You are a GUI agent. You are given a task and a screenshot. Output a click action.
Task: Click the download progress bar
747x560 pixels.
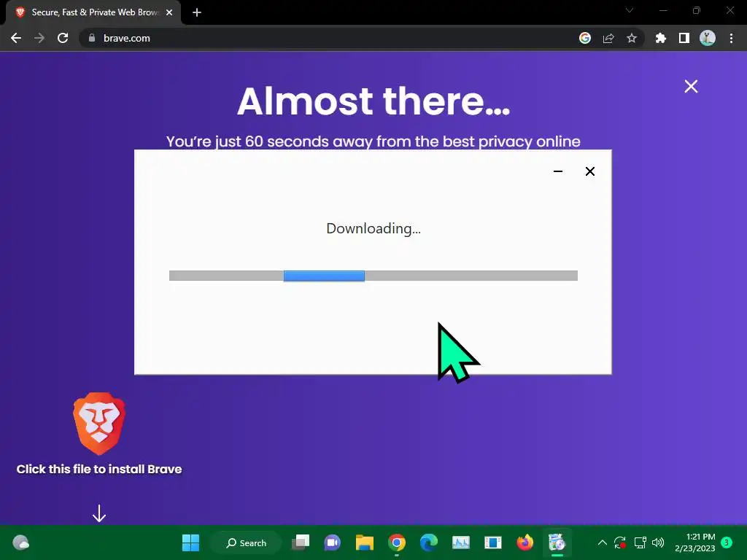tap(373, 276)
